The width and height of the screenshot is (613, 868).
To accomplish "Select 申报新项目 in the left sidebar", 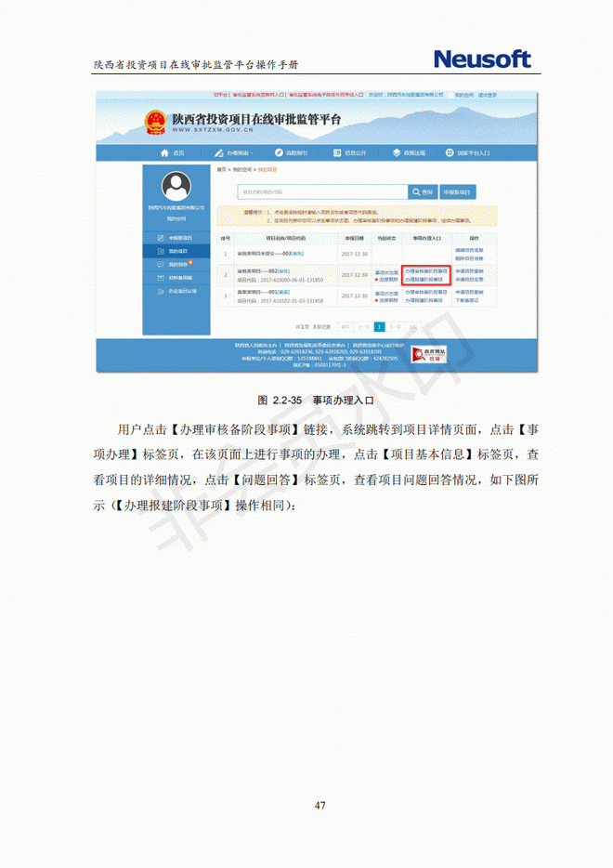I will tap(176, 238).
